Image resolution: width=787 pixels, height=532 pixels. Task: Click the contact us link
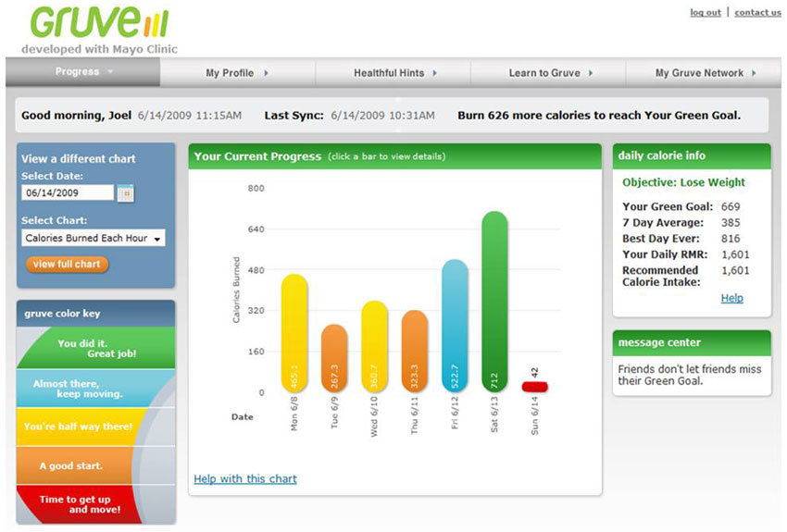[x=757, y=13]
